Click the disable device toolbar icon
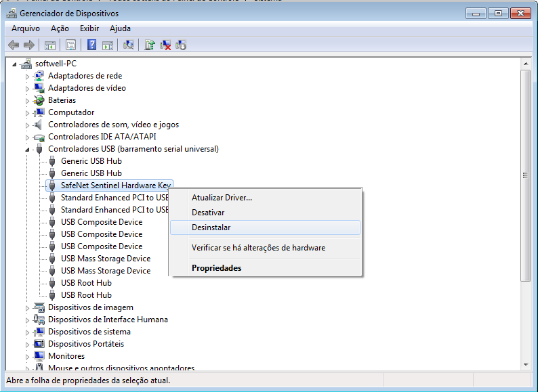538x392 pixels. (x=181, y=45)
